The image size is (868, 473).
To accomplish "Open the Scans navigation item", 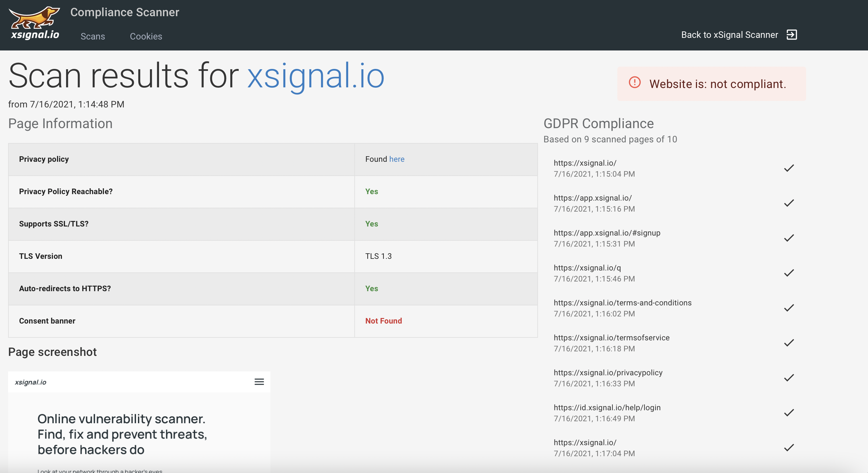I will click(93, 36).
